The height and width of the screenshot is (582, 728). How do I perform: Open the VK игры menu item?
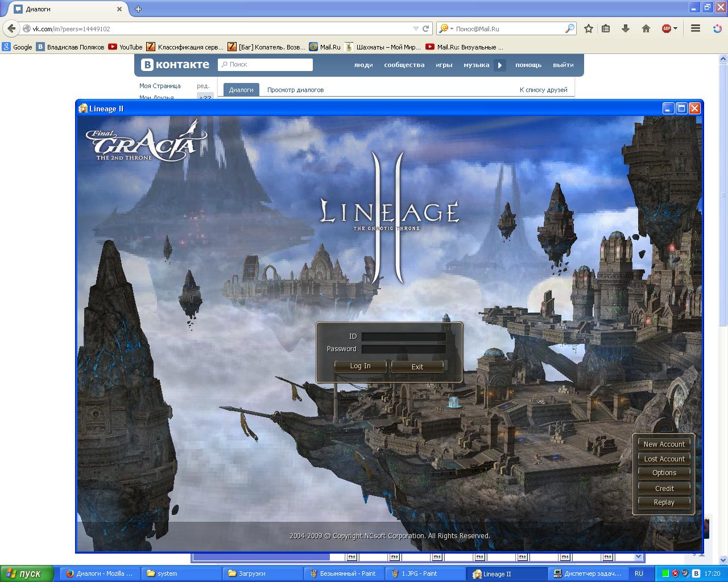(x=444, y=65)
